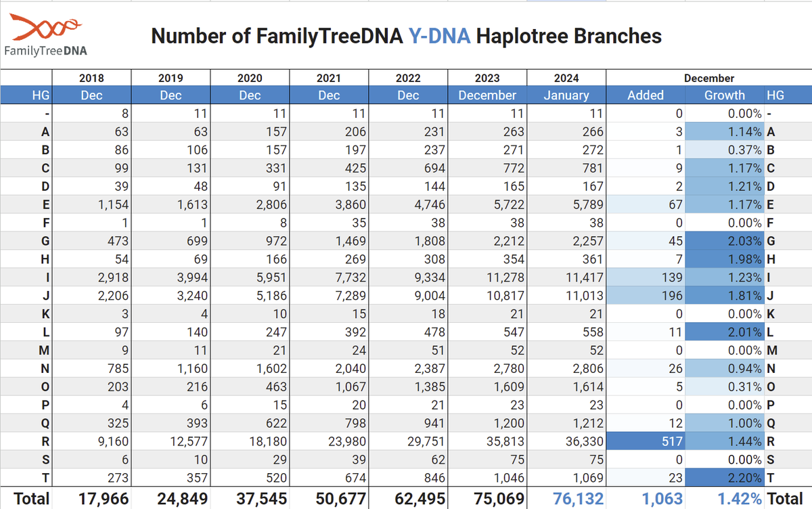Click the 1.44% growth cell for R

coord(724,441)
